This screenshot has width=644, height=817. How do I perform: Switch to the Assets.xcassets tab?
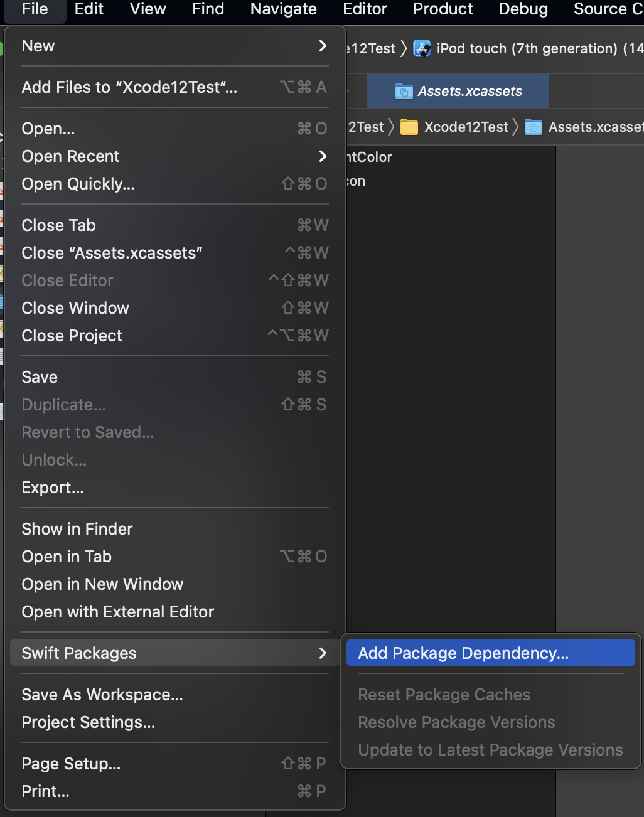pos(458,91)
